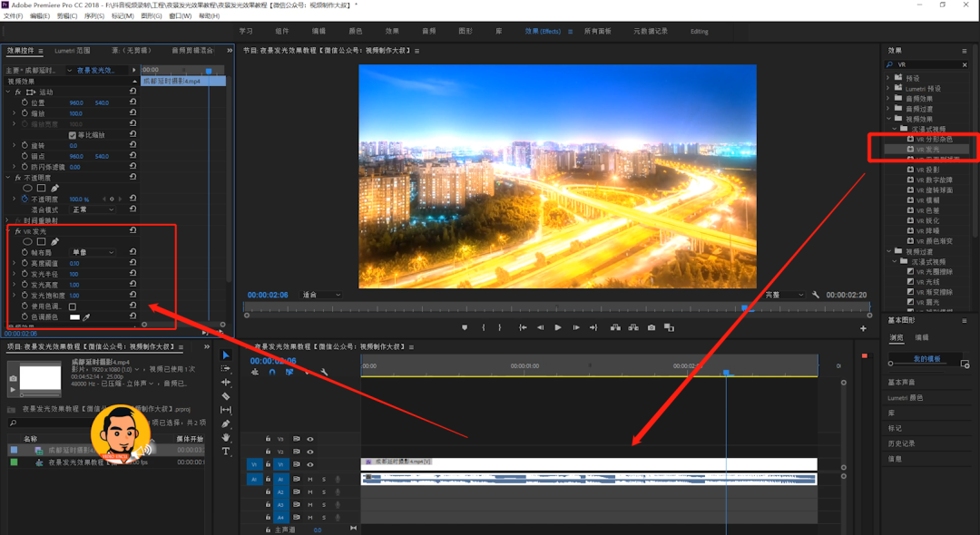Click Go to In point button
The height and width of the screenshot is (535, 980).
pyautogui.click(x=523, y=327)
